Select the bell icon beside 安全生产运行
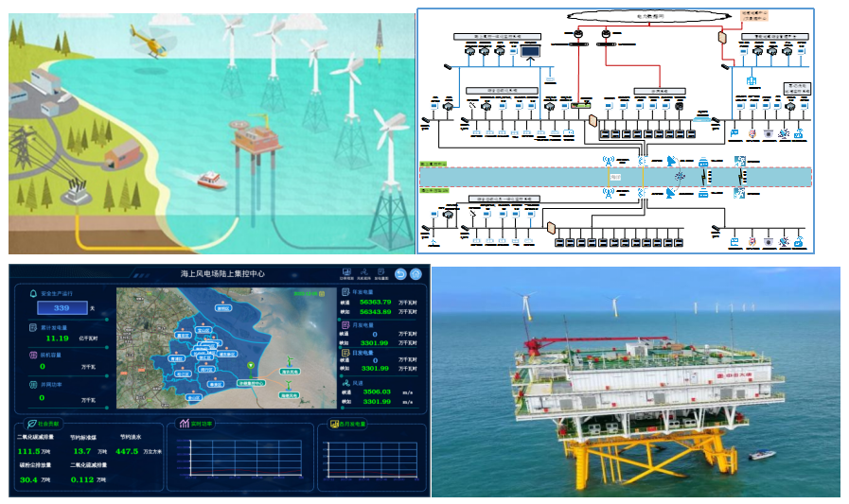Screen dimensions: 849x504 32,295
